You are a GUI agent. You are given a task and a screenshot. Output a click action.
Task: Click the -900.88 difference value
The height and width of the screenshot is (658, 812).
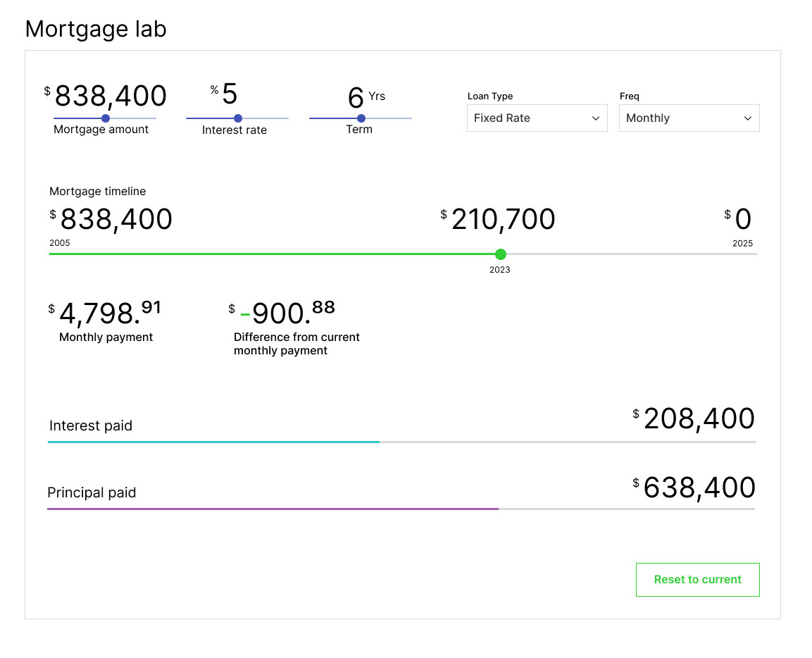(x=282, y=313)
